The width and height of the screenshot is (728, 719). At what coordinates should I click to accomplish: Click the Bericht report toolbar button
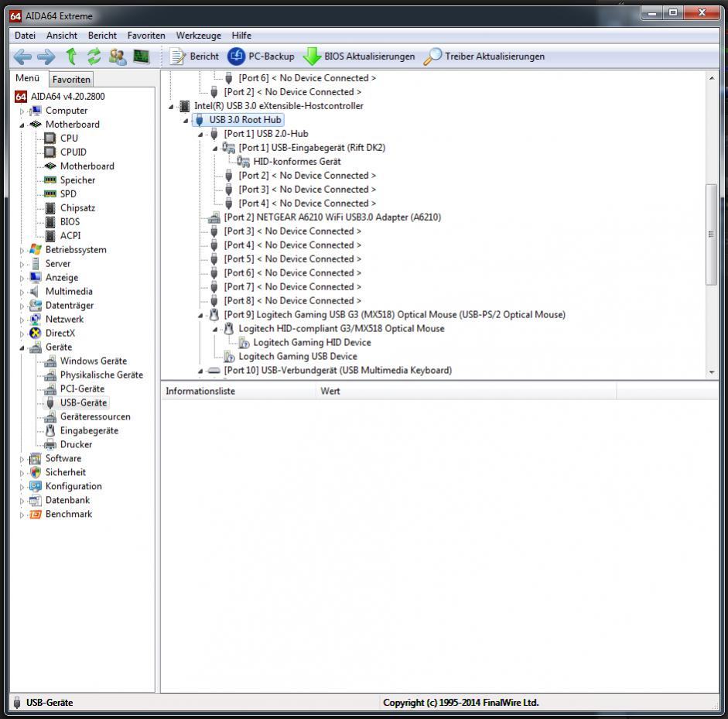point(194,56)
